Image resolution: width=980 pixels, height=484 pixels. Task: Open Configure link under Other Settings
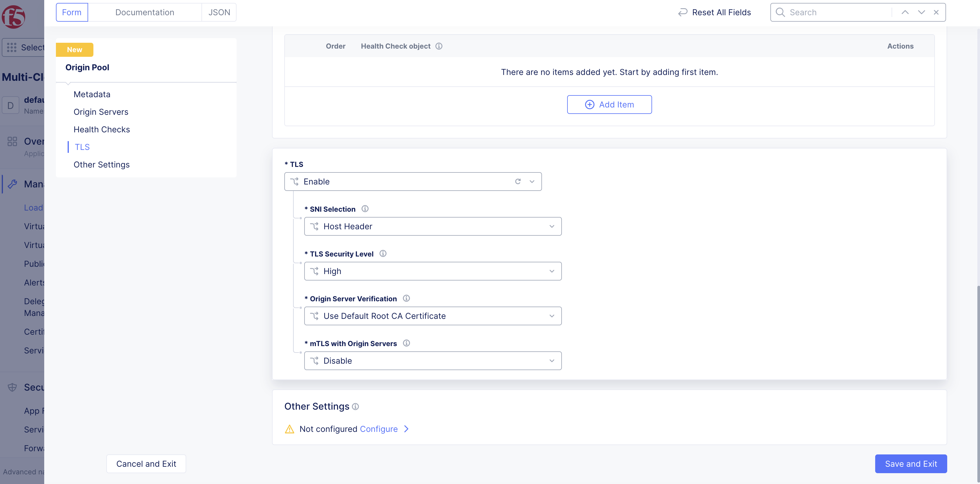pos(379,429)
